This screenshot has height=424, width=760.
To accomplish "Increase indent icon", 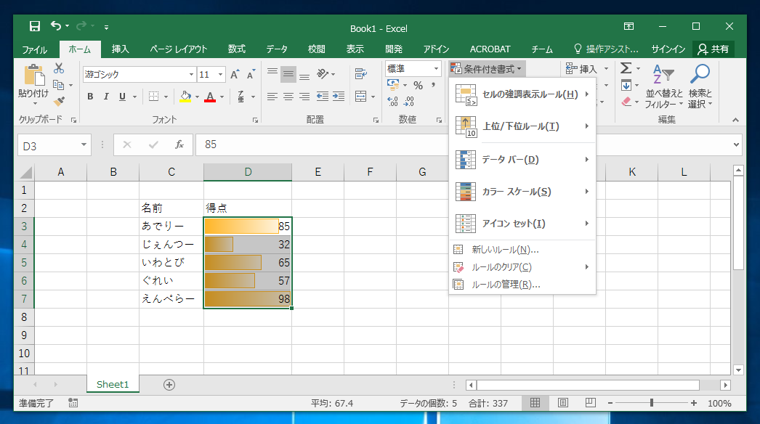I will click(x=338, y=96).
